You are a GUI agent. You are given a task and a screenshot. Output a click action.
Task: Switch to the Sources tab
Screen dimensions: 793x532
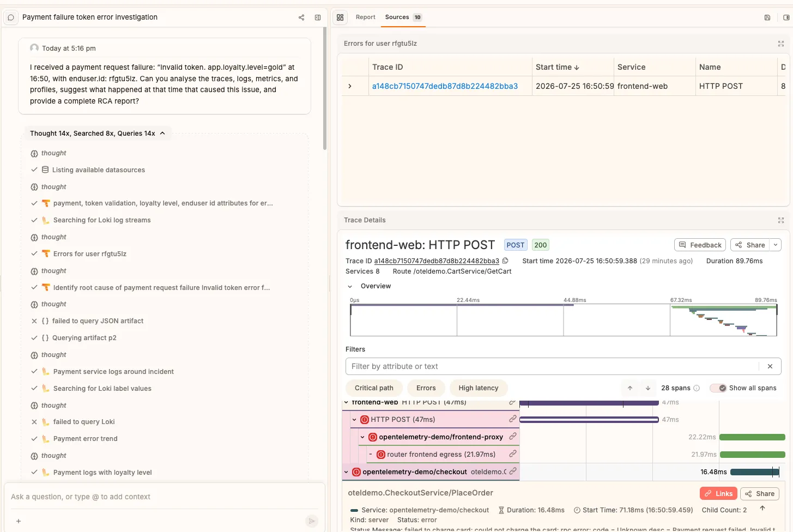click(403, 17)
